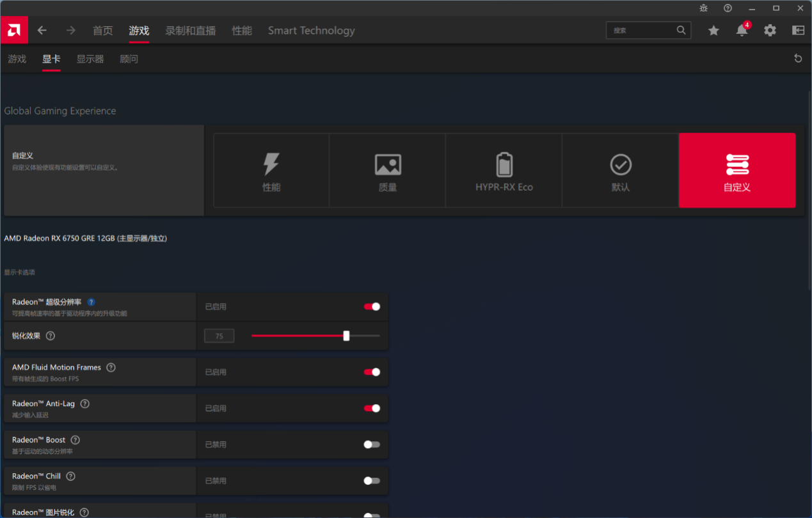Switch to the 显示器 sub-tab
The height and width of the screenshot is (518, 812).
[x=90, y=59]
